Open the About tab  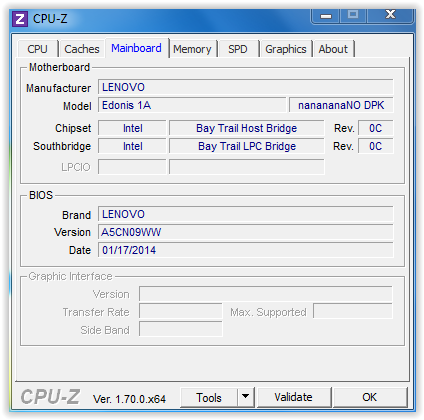[333, 49]
